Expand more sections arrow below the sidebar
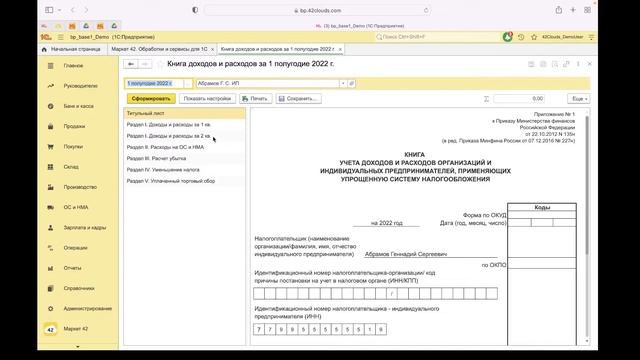The width and height of the screenshot is (640, 360). [x=78, y=347]
